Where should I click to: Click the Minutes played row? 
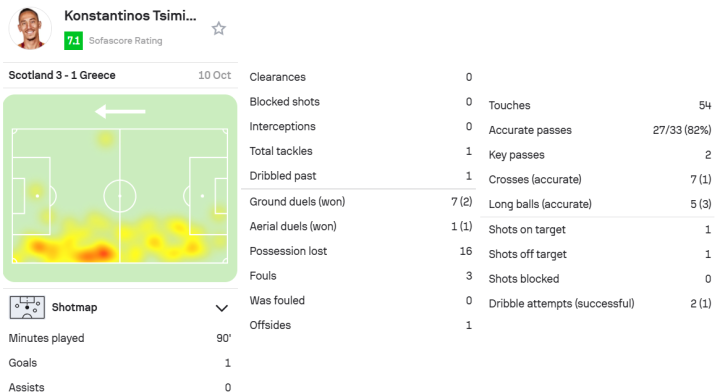coord(120,338)
